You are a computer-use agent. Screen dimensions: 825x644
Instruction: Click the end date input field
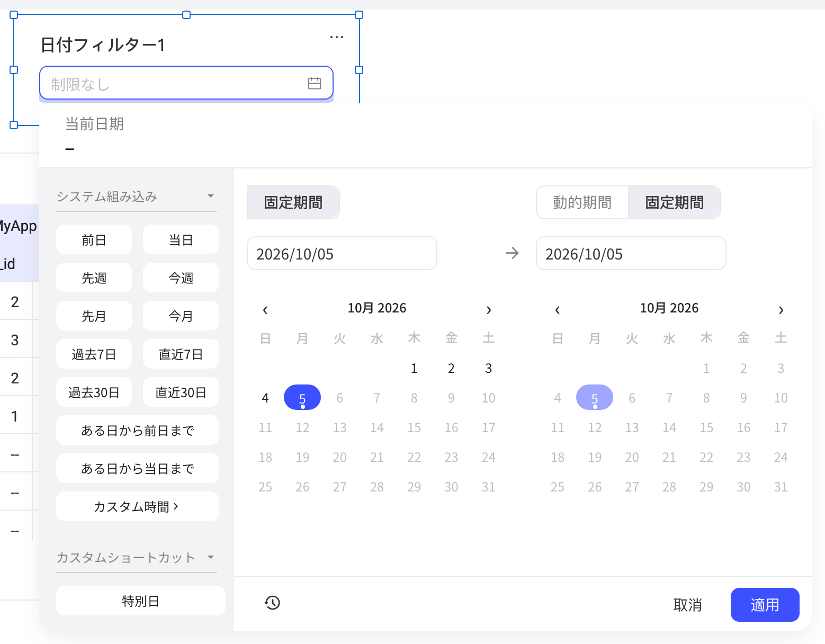click(631, 254)
